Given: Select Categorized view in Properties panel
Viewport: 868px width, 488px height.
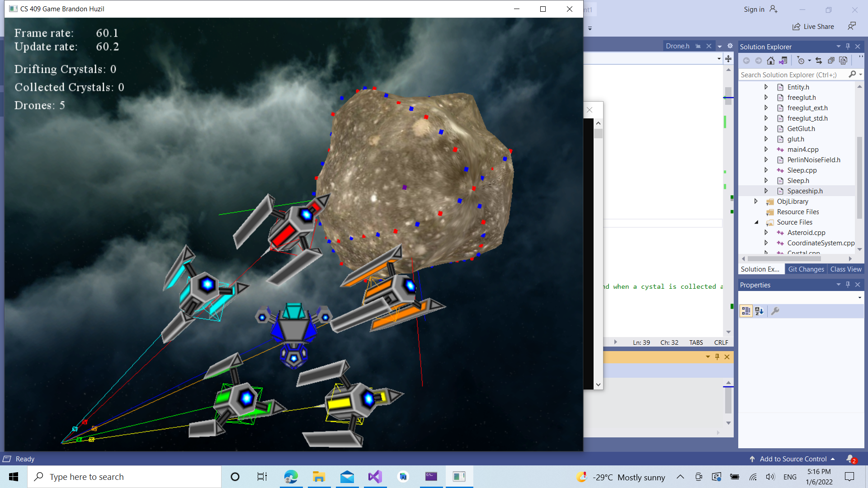Looking at the screenshot, I should point(746,311).
